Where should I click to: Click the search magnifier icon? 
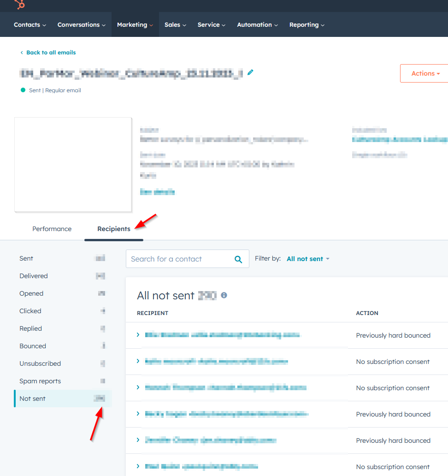(x=238, y=259)
